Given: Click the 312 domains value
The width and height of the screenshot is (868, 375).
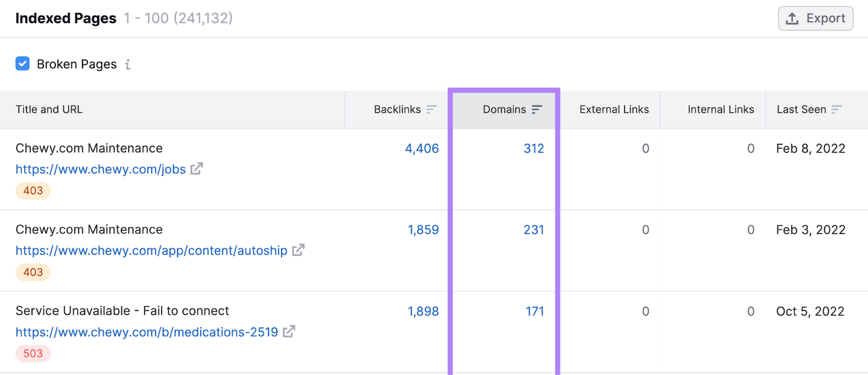Looking at the screenshot, I should point(533,149).
